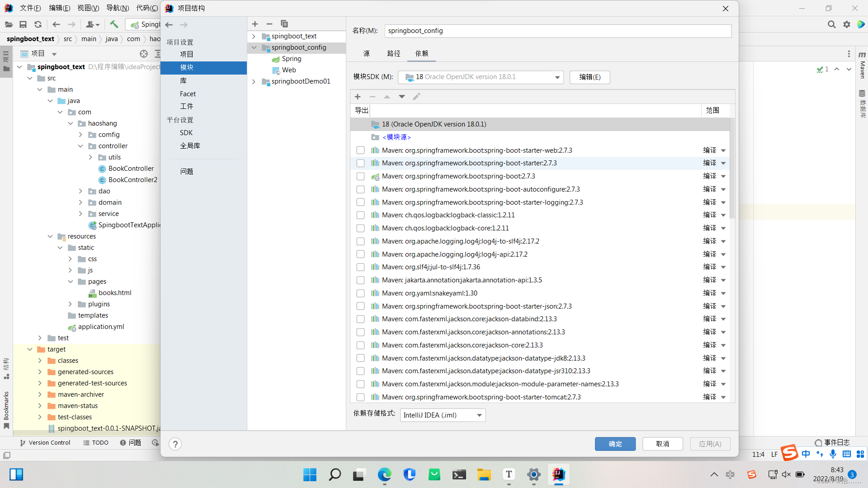Check export for jackson-databind dependency
This screenshot has height=488, width=868.
(x=360, y=319)
